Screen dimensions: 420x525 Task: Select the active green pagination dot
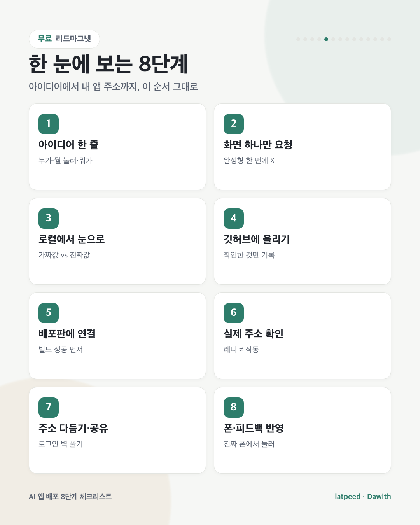click(326, 39)
